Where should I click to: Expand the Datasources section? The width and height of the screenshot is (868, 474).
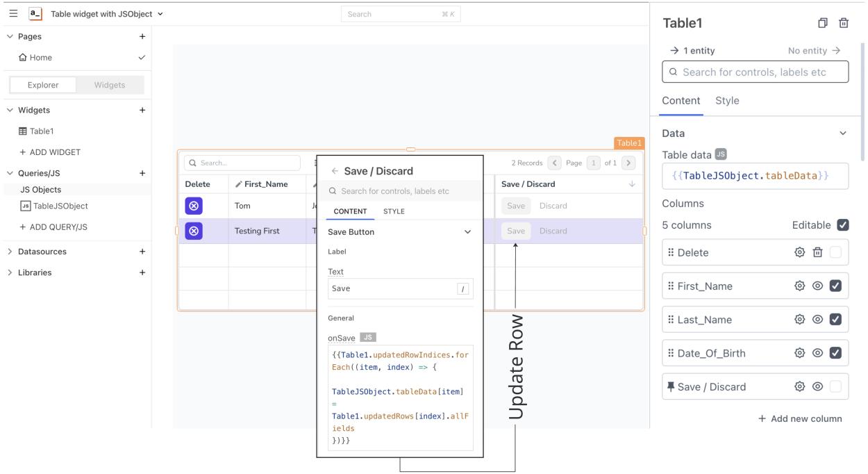tap(10, 252)
